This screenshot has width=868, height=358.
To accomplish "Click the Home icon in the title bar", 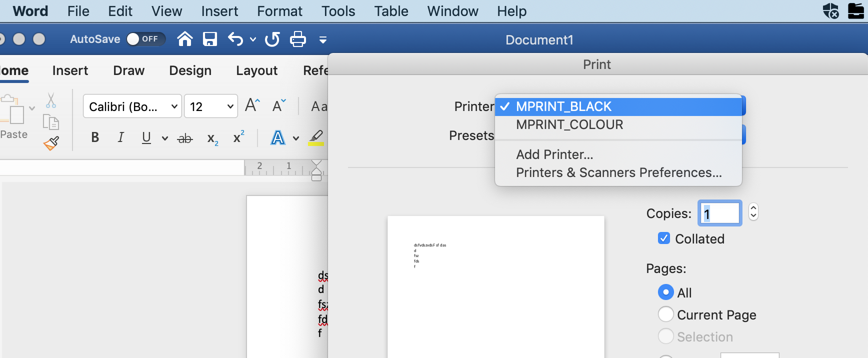I will pos(185,39).
